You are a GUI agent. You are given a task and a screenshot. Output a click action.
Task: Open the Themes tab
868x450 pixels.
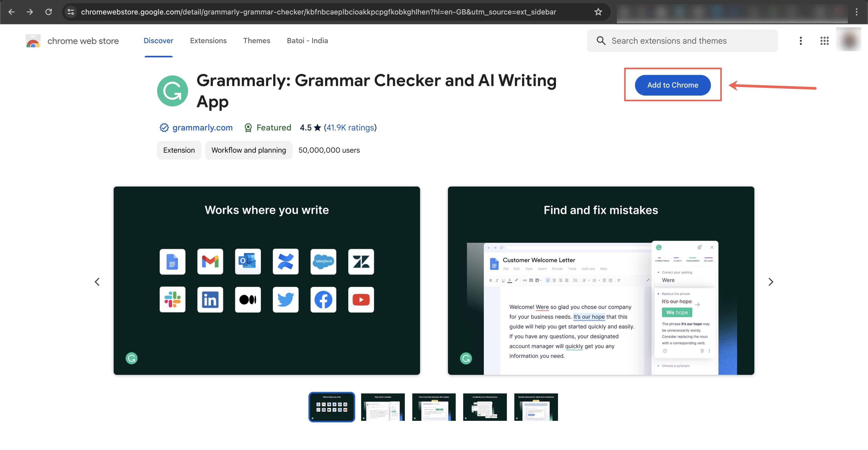click(x=257, y=40)
